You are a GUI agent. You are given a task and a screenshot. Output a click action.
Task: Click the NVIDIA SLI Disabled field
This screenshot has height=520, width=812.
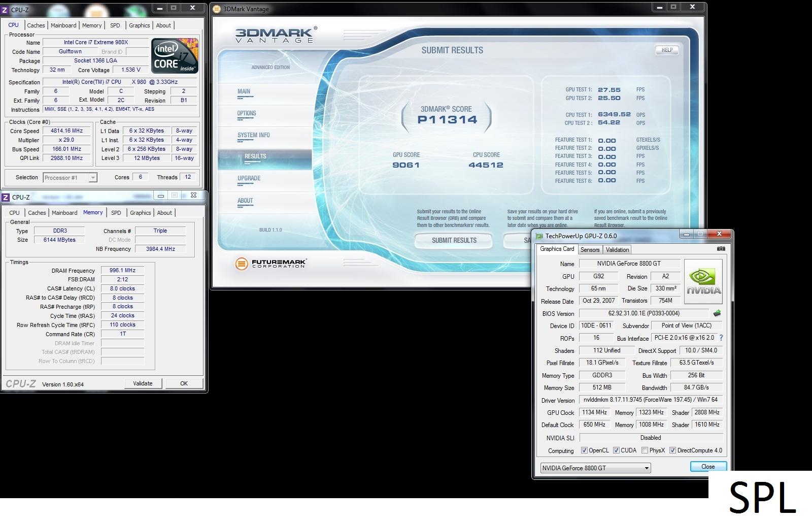click(651, 438)
